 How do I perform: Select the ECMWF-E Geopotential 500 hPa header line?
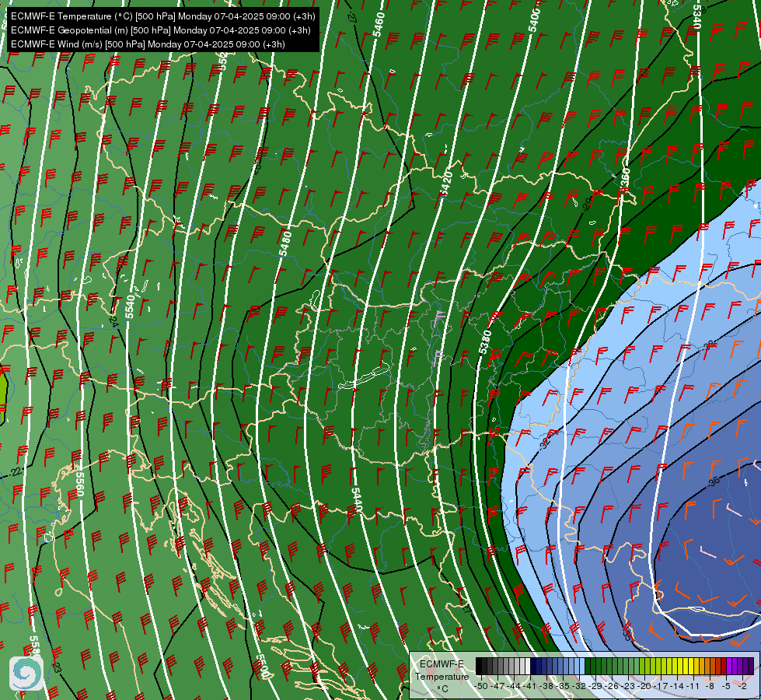click(x=161, y=30)
